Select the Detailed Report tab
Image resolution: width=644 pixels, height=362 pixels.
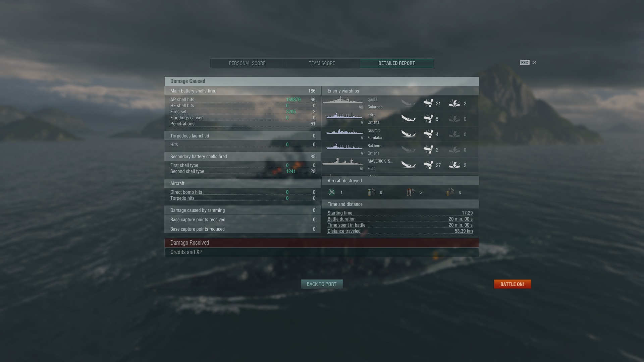(x=397, y=63)
